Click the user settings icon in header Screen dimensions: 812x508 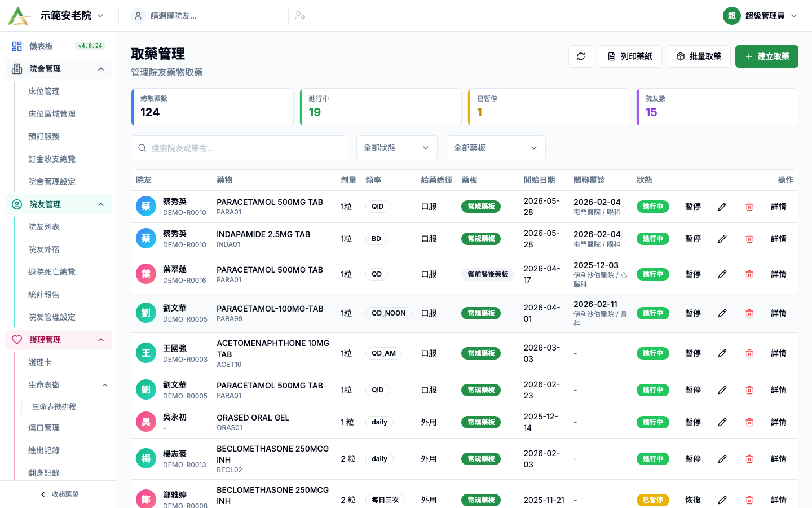pyautogui.click(x=300, y=16)
